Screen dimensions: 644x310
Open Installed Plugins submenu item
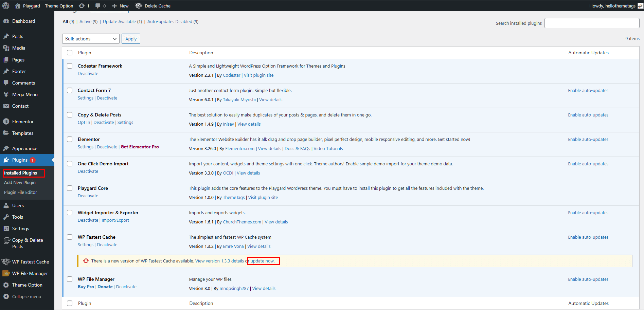20,173
